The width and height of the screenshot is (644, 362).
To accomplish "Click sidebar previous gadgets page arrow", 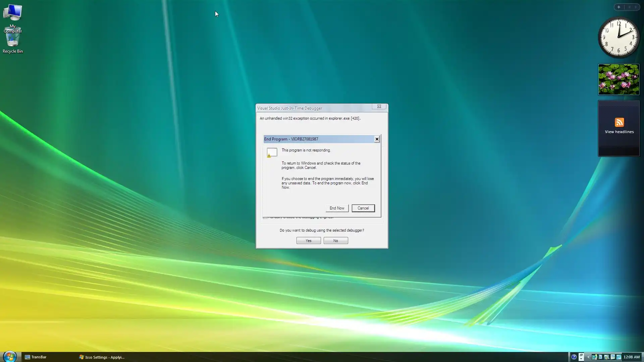I will coord(629,7).
